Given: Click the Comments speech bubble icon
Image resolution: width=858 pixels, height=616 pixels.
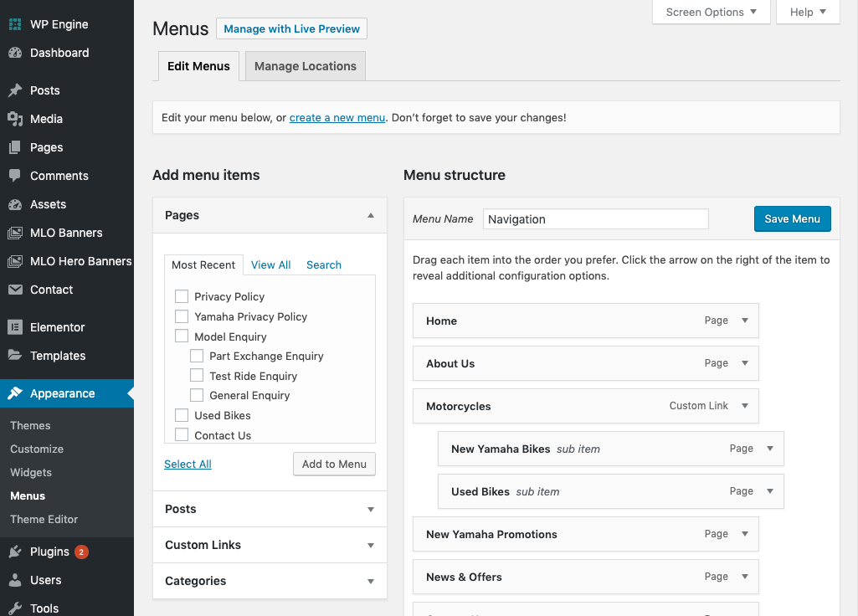Looking at the screenshot, I should pos(15,176).
